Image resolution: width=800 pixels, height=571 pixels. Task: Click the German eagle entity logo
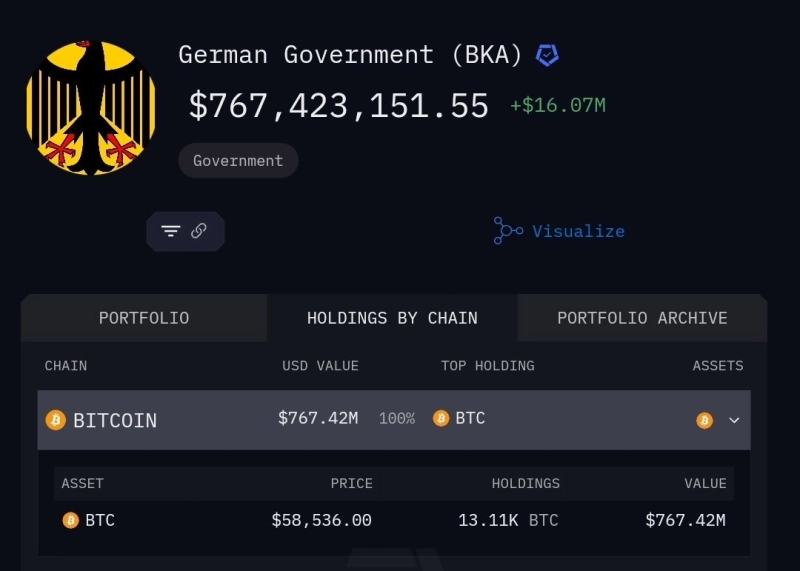coord(91,107)
